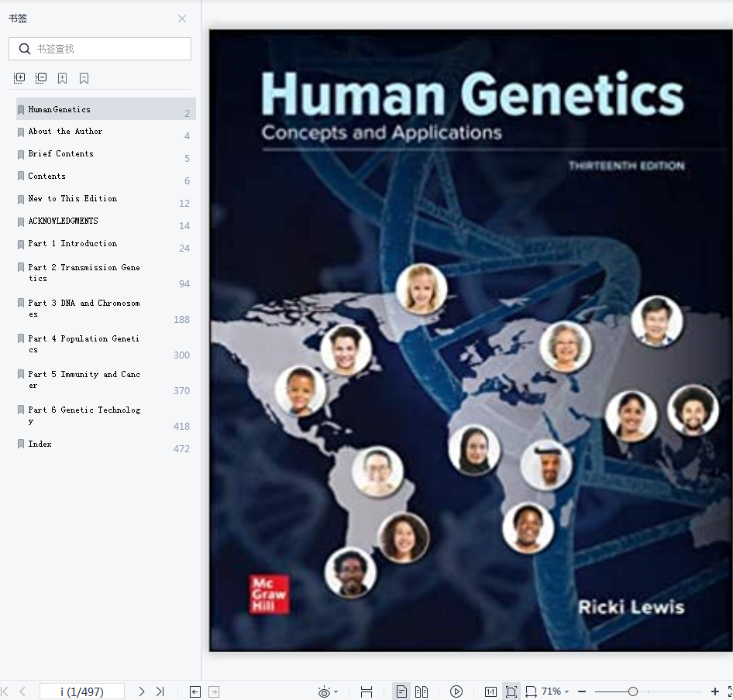Viewport: 733px width, 700px height.
Task: Go back to previous view
Action: point(195,692)
